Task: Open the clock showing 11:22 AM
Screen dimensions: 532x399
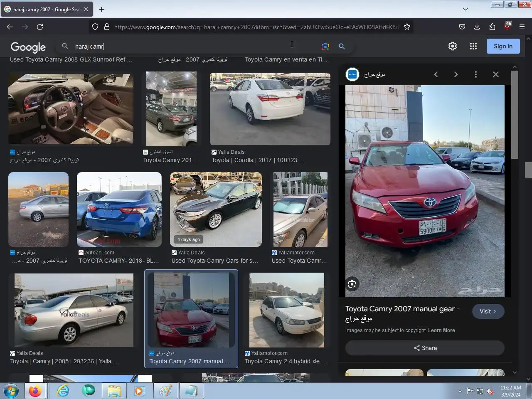Action: pos(511,391)
